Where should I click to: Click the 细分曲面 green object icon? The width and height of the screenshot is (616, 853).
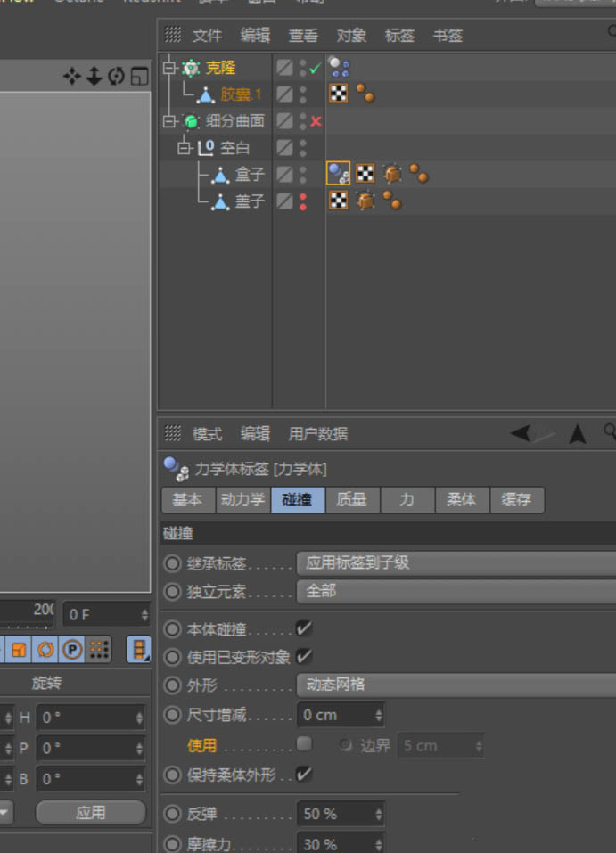pyautogui.click(x=191, y=121)
